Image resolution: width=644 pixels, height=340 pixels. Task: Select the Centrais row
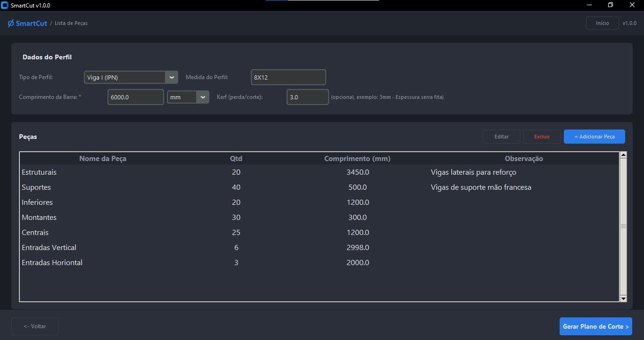pos(319,233)
